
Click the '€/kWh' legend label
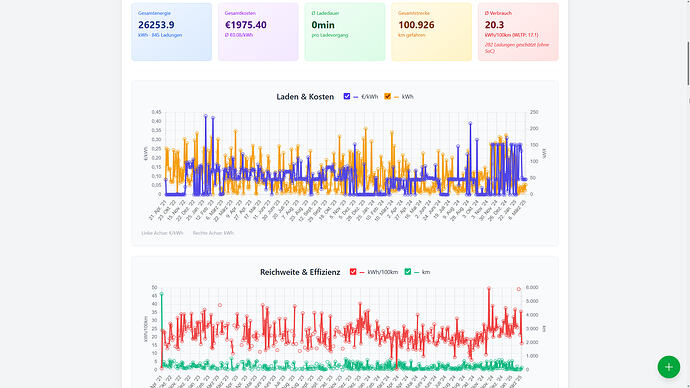(x=370, y=97)
